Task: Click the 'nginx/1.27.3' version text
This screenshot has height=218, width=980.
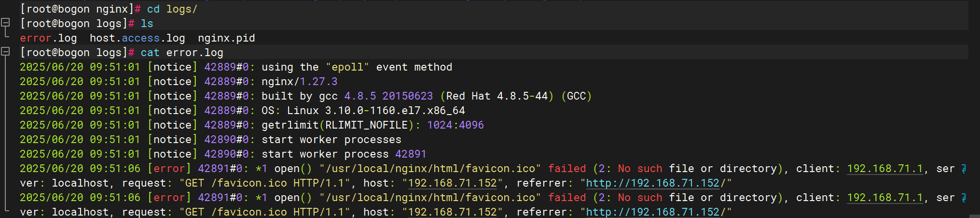Action: tap(300, 82)
